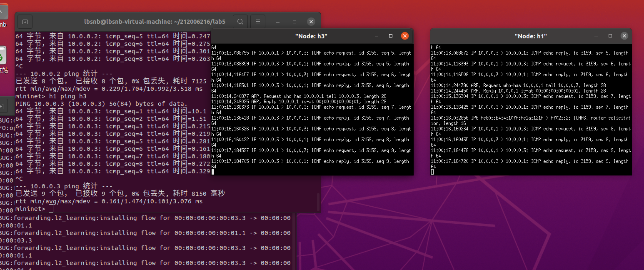The height and width of the screenshot is (270, 644).
Task: Close the lab5 terminal window
Action: [x=311, y=22]
